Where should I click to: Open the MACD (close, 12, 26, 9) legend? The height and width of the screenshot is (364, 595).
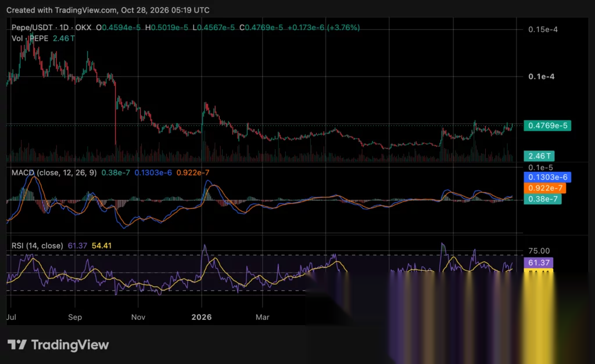pos(54,172)
